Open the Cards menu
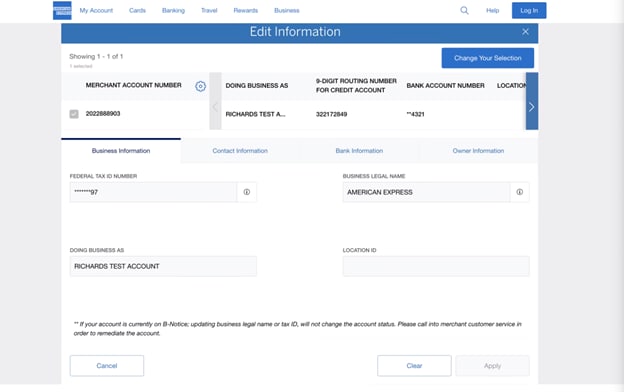The height and width of the screenshot is (392, 624). pos(137,10)
